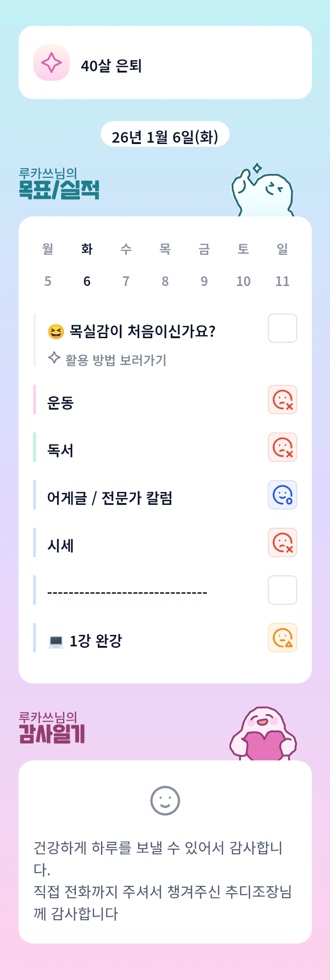330x980 pixels.
Task: Open the 활용 방법 보러가기 link
Action: coord(115,360)
